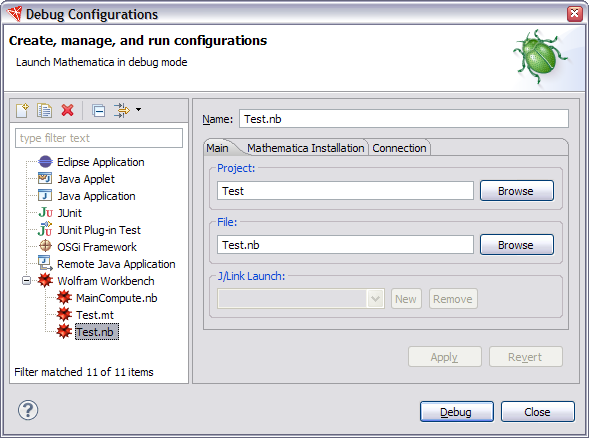Click the Test.mt spikey icon
Viewport: 589px width, 438px height.
coord(64,314)
